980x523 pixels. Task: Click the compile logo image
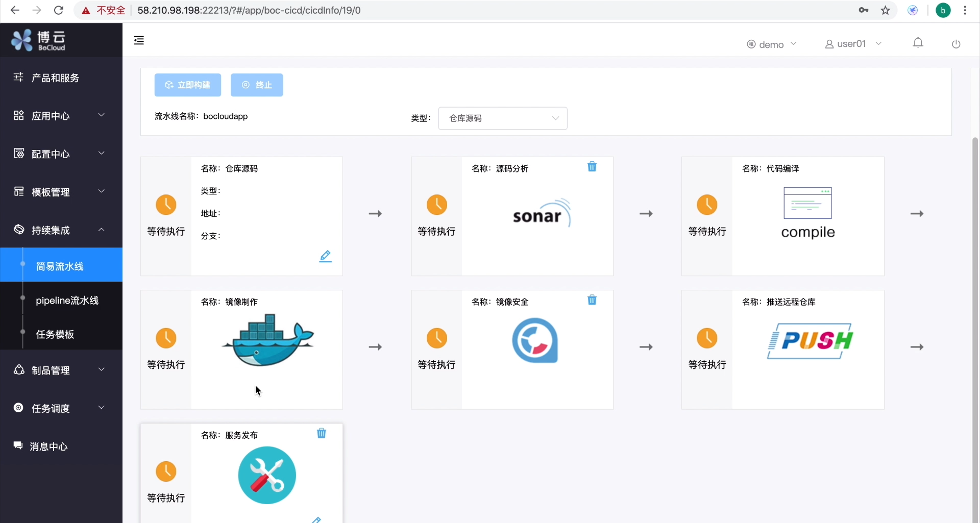[808, 213]
